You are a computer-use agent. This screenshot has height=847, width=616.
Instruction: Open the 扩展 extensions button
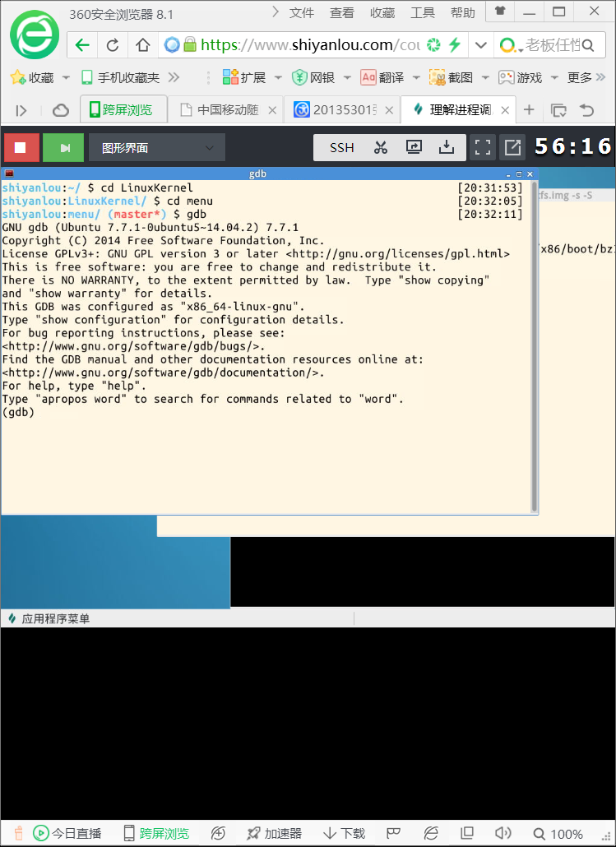[244, 78]
